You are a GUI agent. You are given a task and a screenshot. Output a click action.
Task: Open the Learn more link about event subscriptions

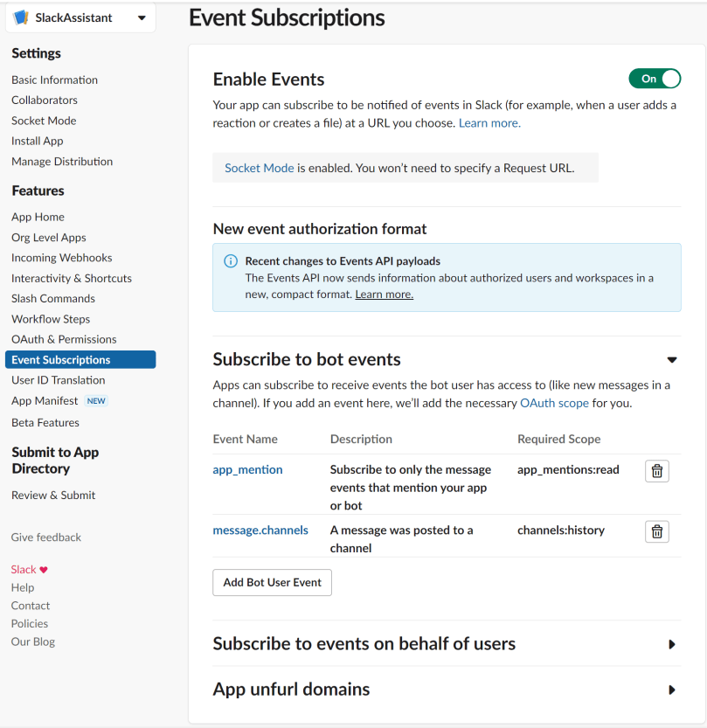coord(489,122)
